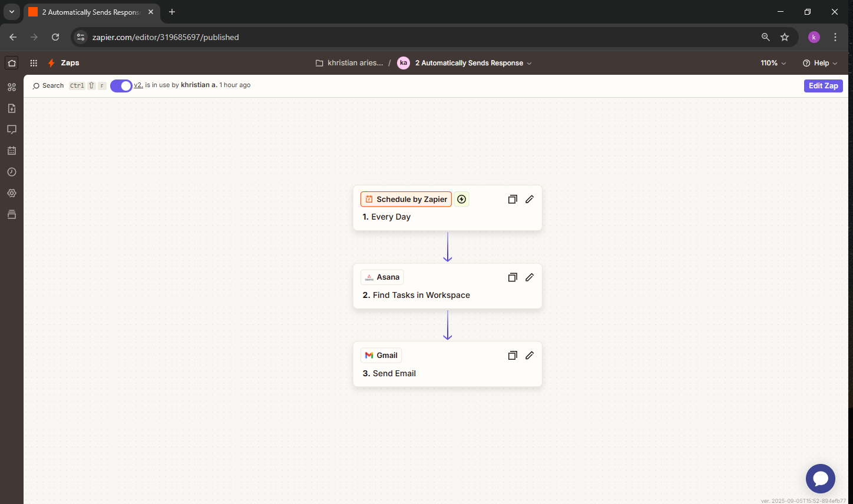The image size is (853, 504).
Task: Open the khristian aries... folder link
Action: (x=355, y=63)
